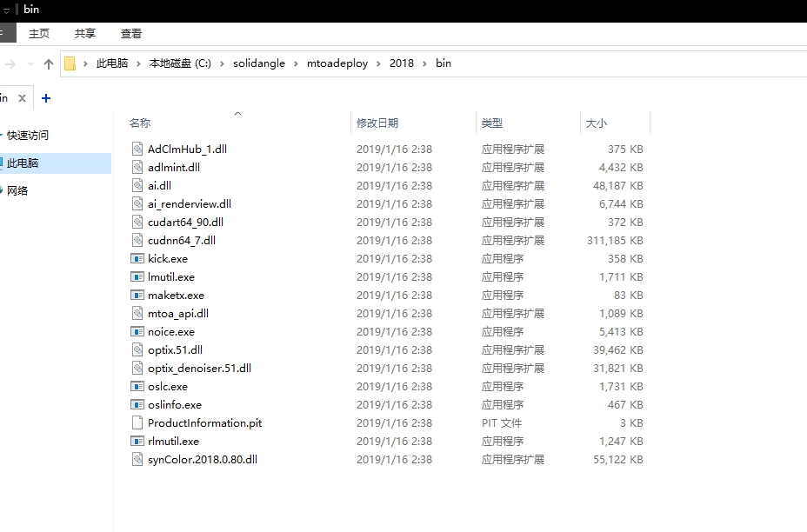The height and width of the screenshot is (532, 807).
Task: Click the plus icon to add new tab
Action: (x=46, y=98)
